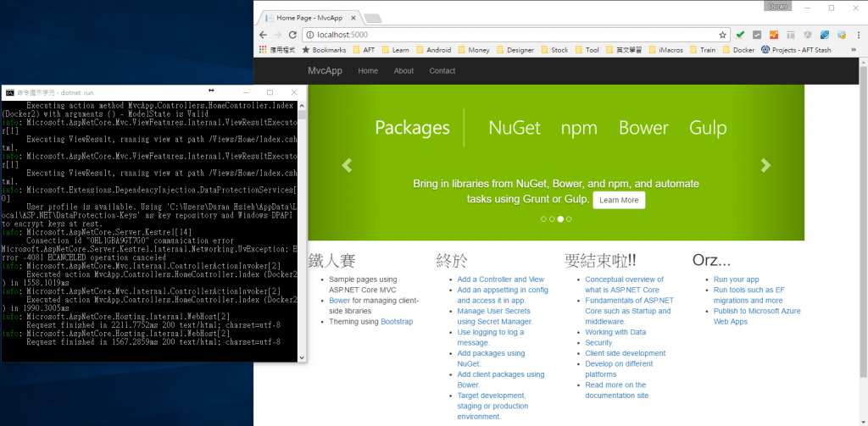
Task: Click the 要結束啦!! heading
Action: click(x=600, y=260)
